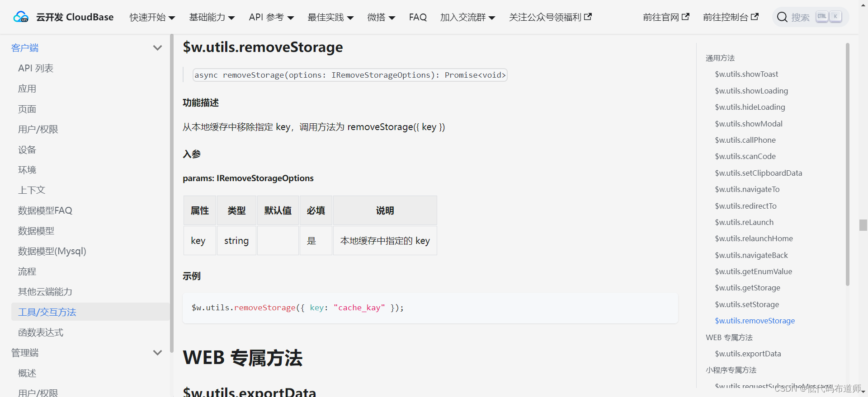Jump to $w.utils.navigateBack in outline
This screenshot has height=397, width=868.
[751, 255]
